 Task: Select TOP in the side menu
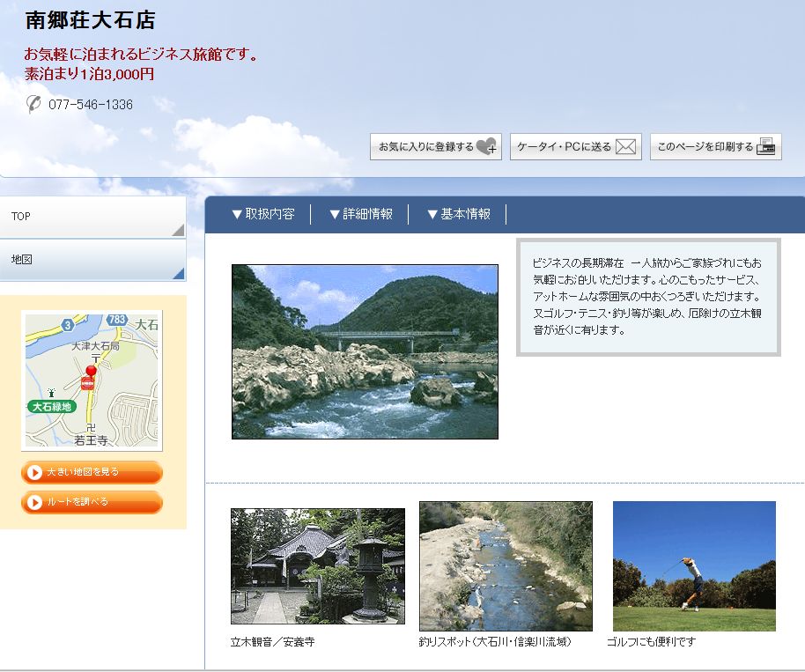[92, 217]
